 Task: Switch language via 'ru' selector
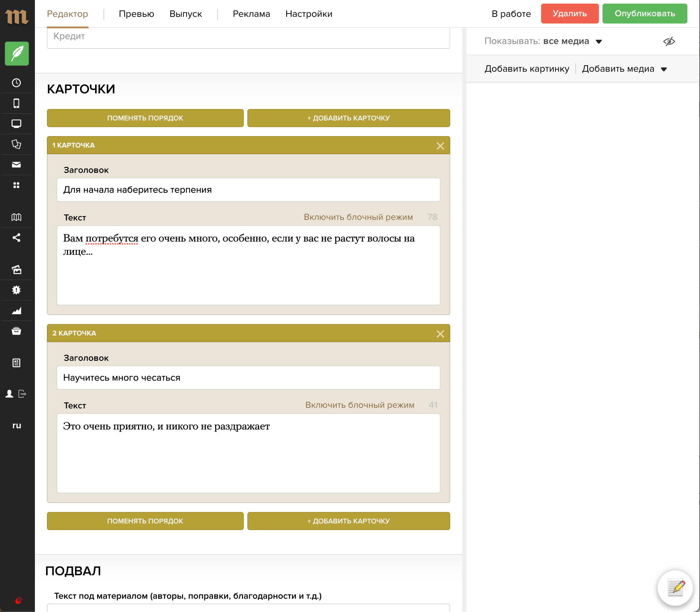16,426
